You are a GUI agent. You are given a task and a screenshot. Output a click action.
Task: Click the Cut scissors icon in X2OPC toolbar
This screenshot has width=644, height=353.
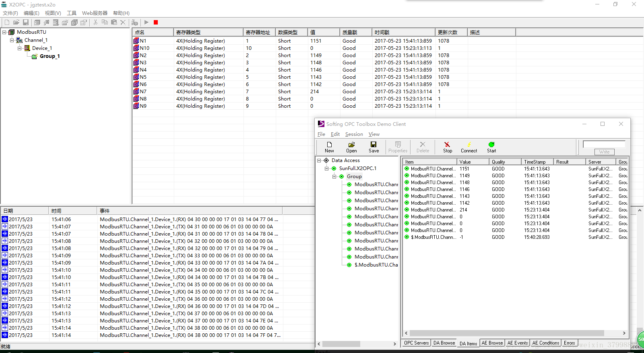pyautogui.click(x=95, y=23)
